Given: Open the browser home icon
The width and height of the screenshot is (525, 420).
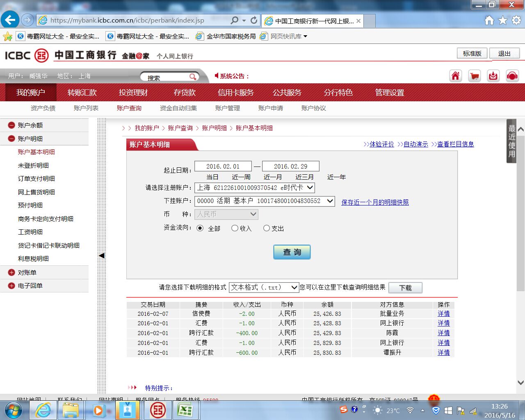Looking at the screenshot, I should 489,20.
